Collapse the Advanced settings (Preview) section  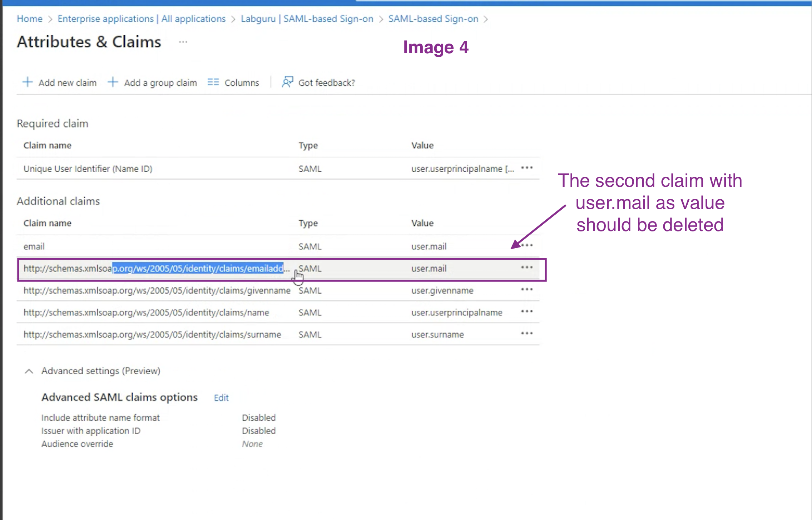click(29, 371)
